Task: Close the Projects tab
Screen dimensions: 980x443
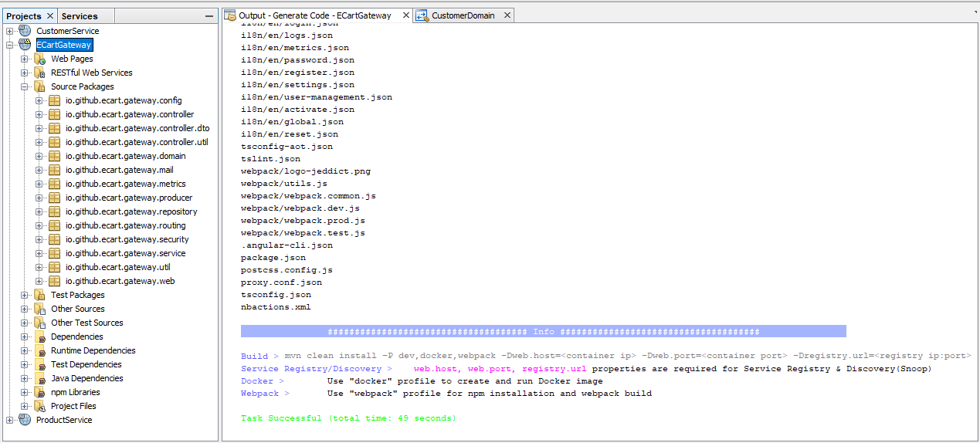Action: click(50, 15)
